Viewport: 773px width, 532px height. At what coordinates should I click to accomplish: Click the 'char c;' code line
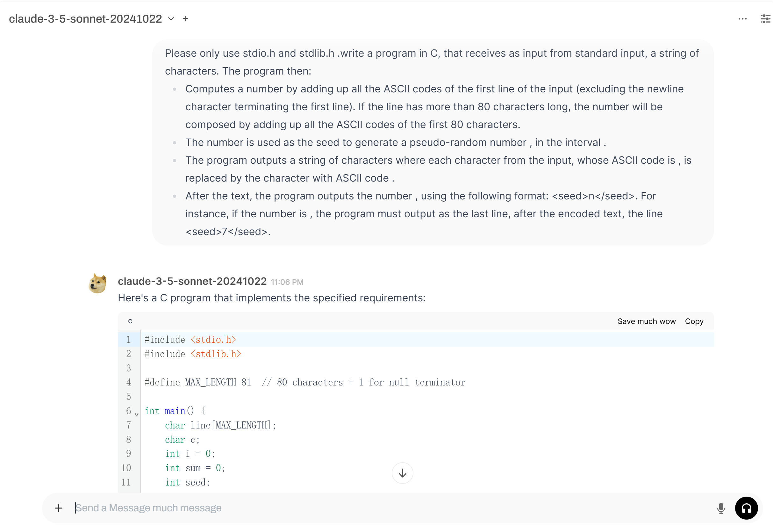click(182, 440)
